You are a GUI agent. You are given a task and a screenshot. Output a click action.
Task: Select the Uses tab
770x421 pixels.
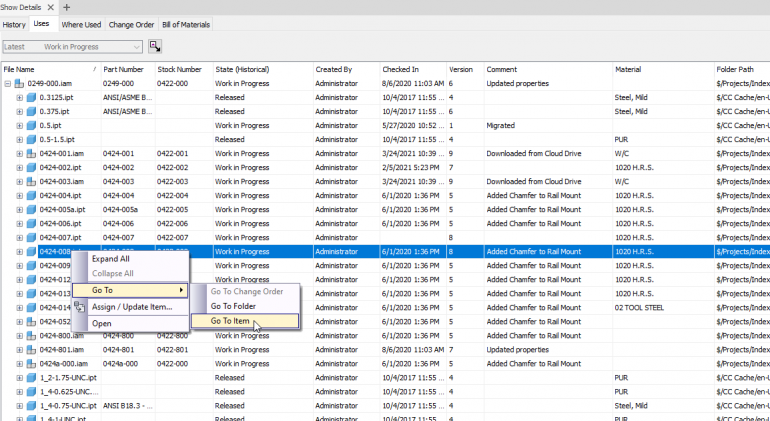[x=42, y=24]
